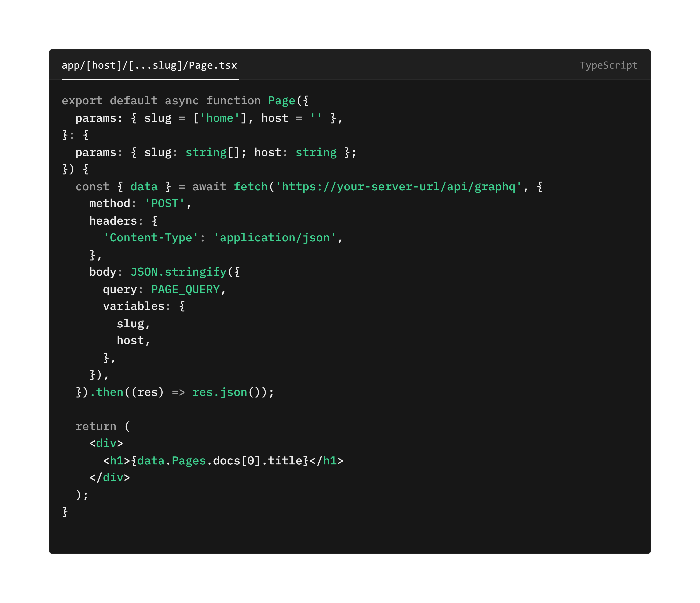Click the 'Content-Type' header key

click(151, 238)
